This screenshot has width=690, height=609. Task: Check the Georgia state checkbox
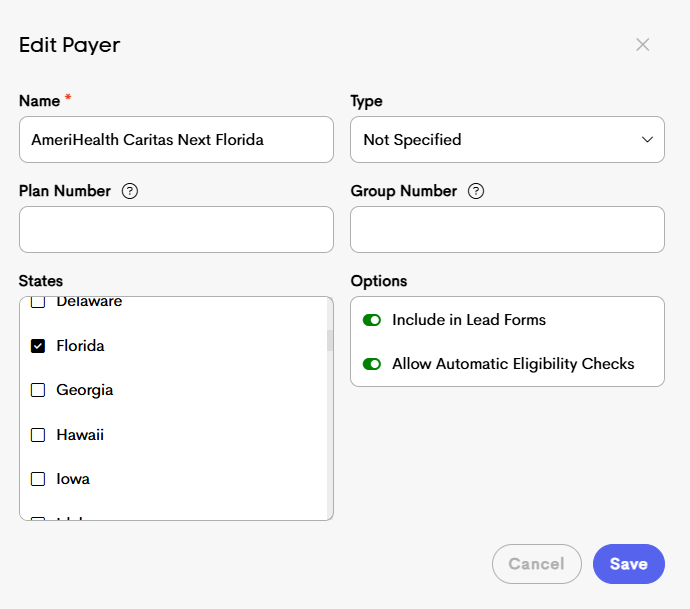point(38,390)
